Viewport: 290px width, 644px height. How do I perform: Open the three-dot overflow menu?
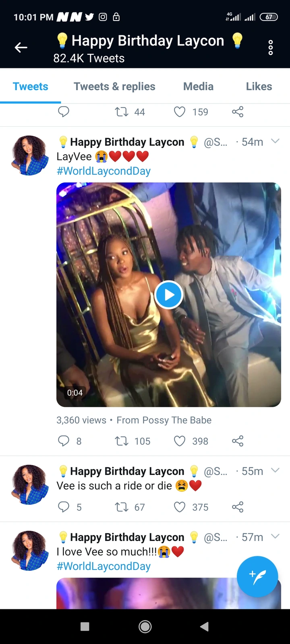tap(271, 47)
